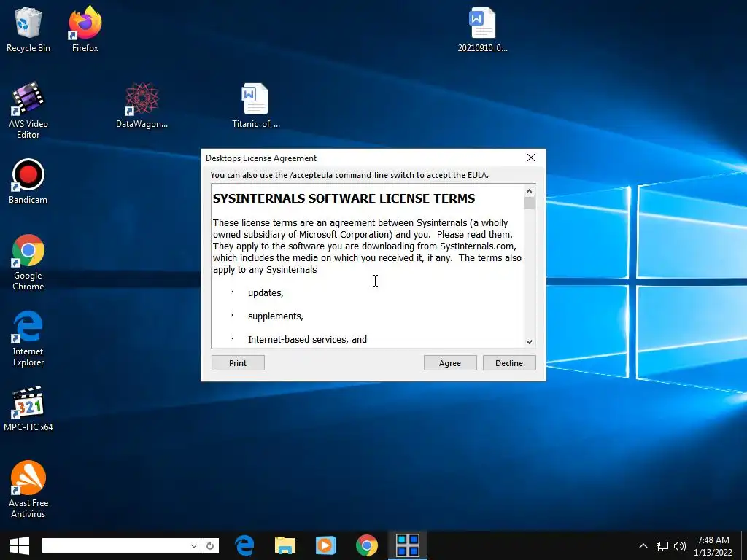This screenshot has width=747, height=560.
Task: Open Chrome from the taskbar
Action: pos(366,545)
